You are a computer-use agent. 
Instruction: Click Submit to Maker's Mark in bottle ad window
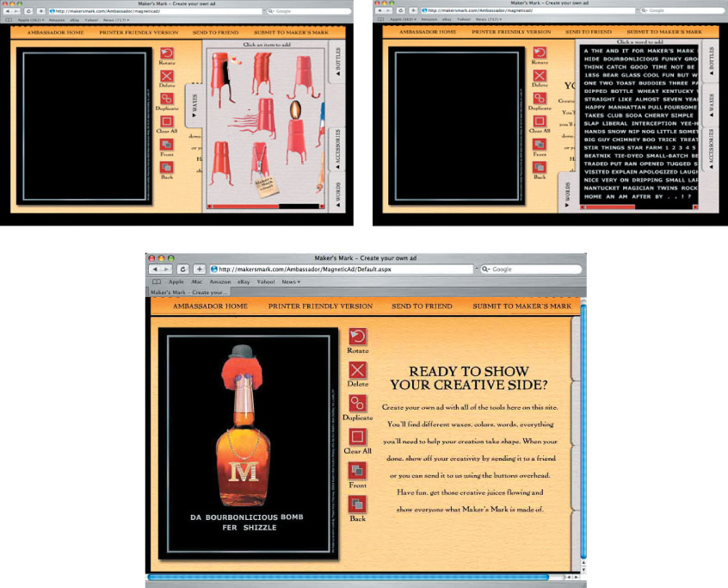coord(521,306)
